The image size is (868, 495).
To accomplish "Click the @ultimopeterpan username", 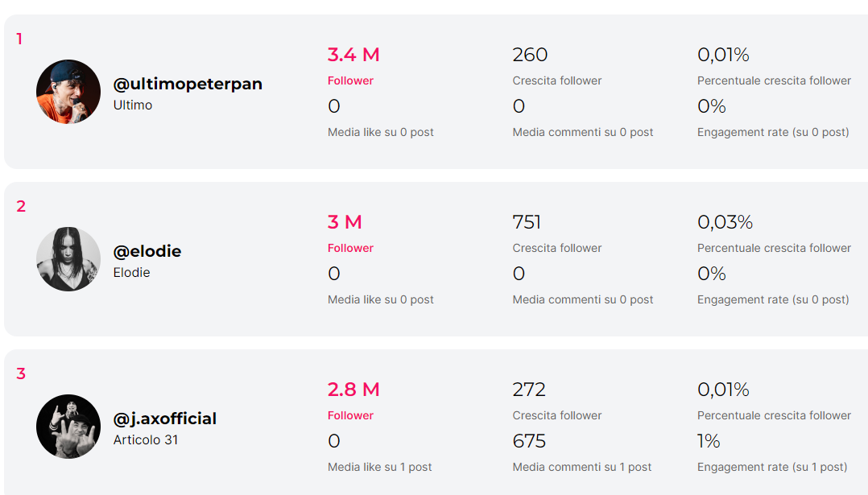I will [188, 84].
